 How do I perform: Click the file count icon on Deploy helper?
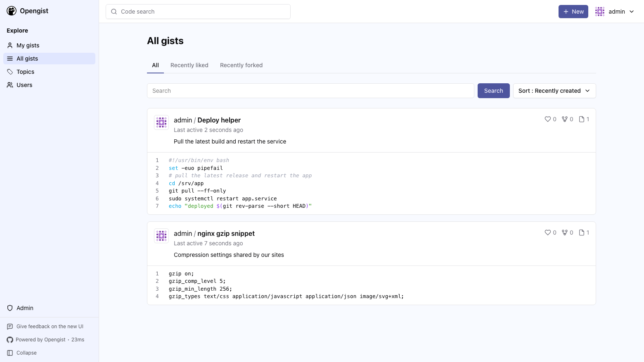(x=582, y=119)
